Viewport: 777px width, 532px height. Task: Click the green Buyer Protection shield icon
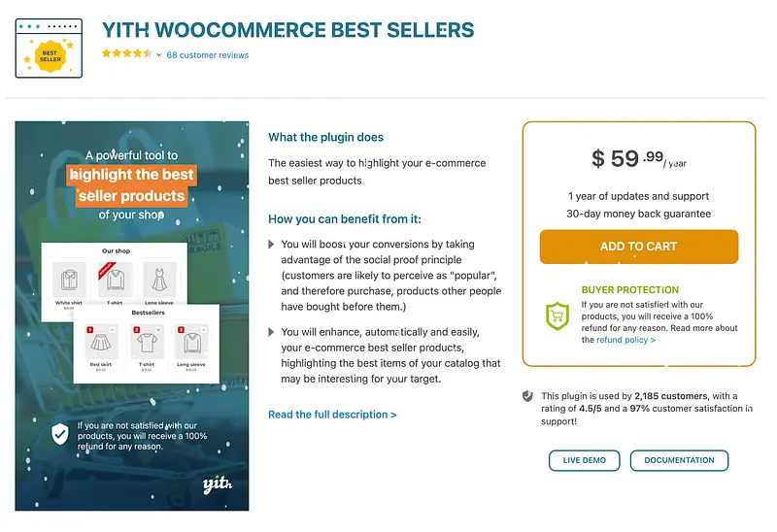[557, 316]
